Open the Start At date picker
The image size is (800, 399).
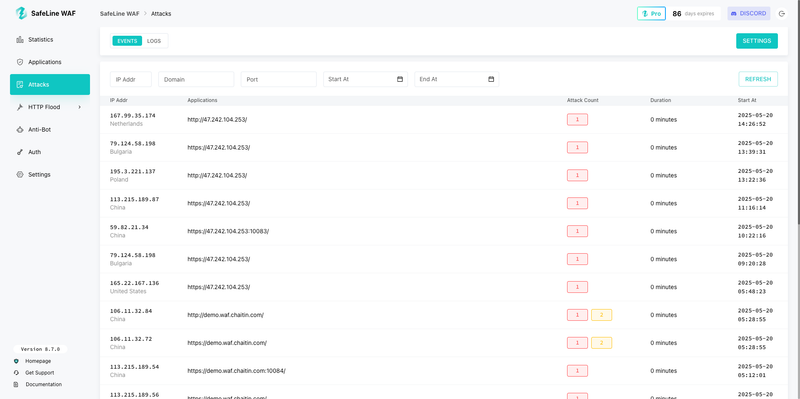[x=365, y=79]
